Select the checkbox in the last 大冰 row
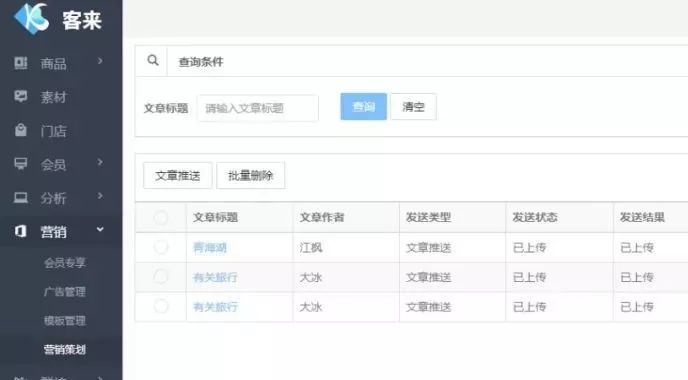Image resolution: width=688 pixels, height=380 pixels. [161, 306]
